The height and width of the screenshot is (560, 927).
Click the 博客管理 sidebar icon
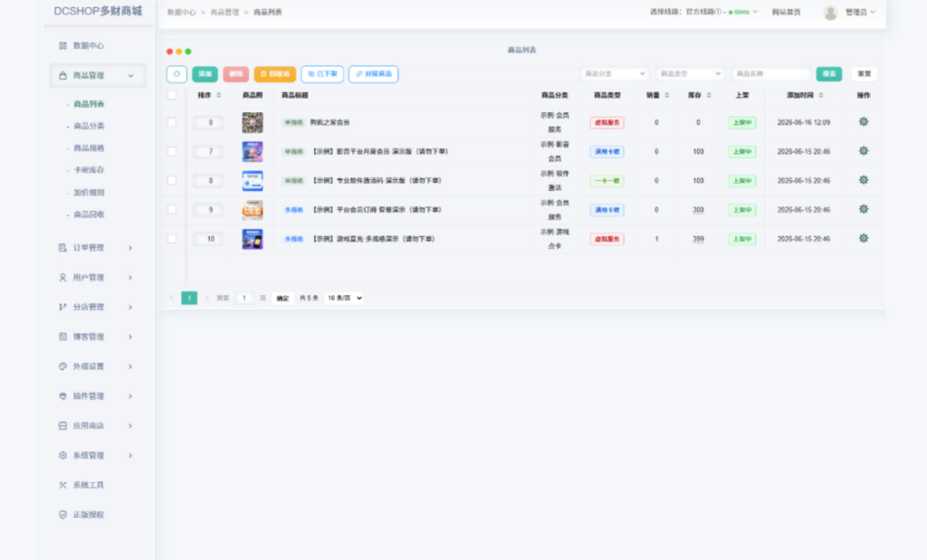click(62, 337)
